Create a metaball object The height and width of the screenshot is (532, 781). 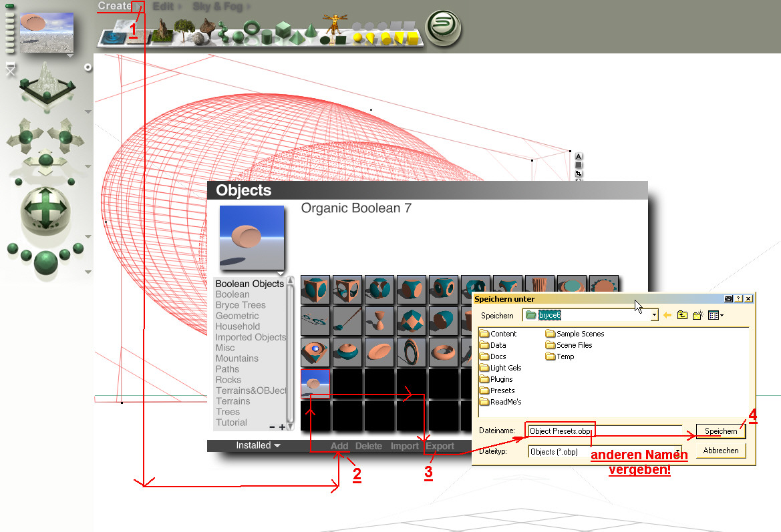tap(223, 32)
